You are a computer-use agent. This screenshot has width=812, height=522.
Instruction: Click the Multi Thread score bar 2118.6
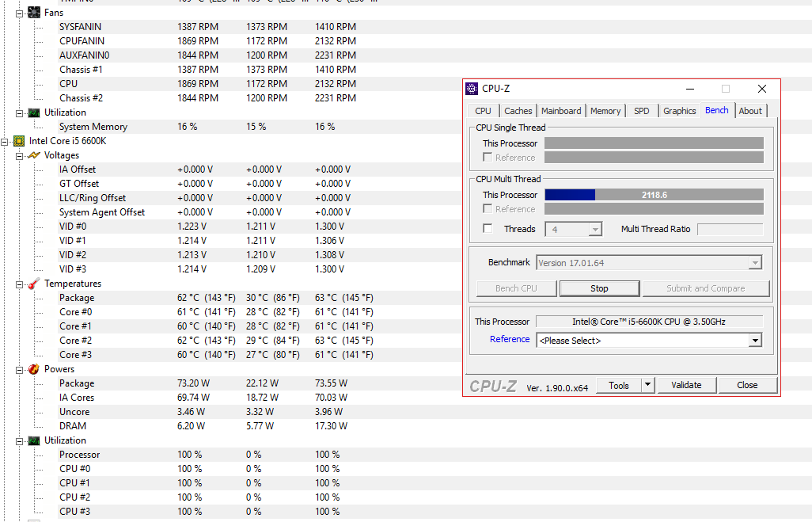click(x=654, y=195)
